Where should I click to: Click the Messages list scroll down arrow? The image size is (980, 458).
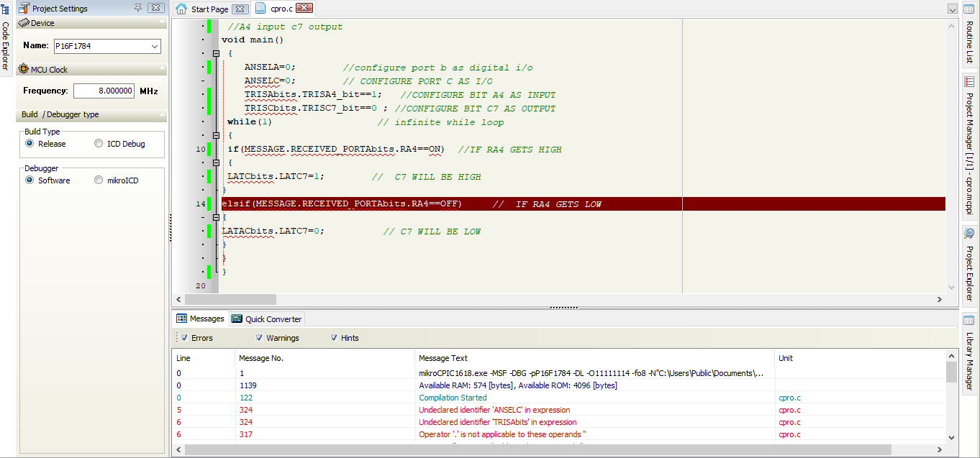(x=951, y=437)
